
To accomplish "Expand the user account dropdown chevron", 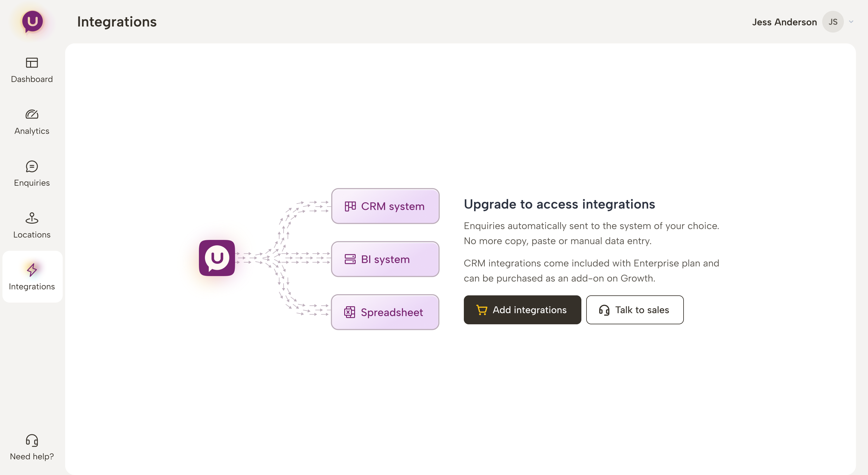I will [851, 22].
